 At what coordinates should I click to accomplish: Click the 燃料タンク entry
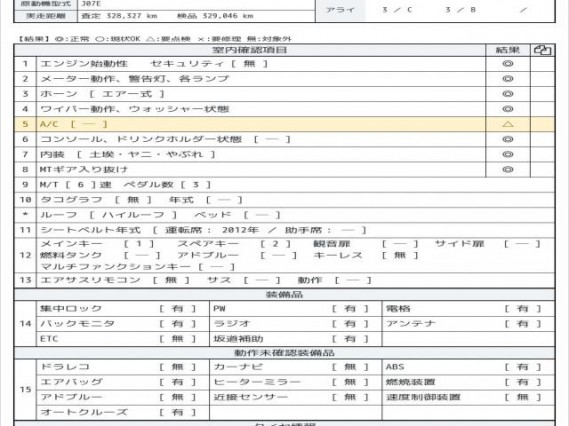(x=100, y=255)
